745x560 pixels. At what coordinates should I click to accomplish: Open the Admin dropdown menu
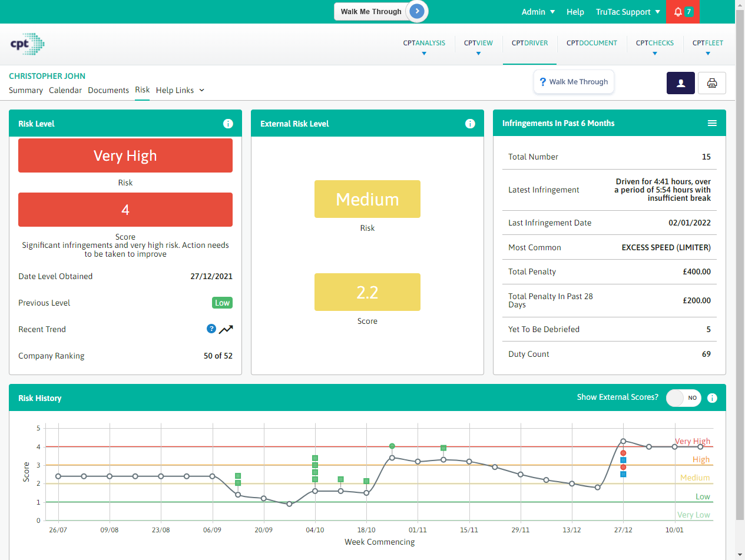[538, 11]
